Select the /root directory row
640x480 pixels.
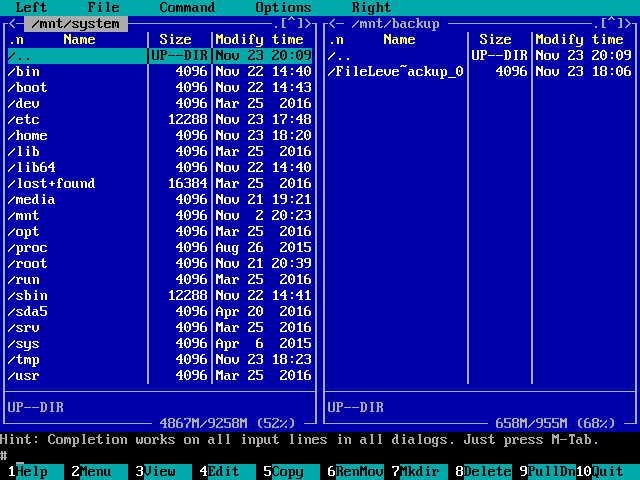pyautogui.click(x=160, y=263)
